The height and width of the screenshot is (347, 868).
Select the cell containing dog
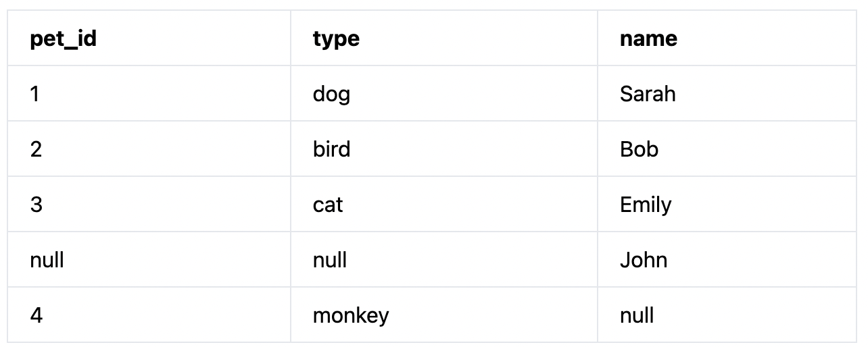pyautogui.click(x=444, y=93)
